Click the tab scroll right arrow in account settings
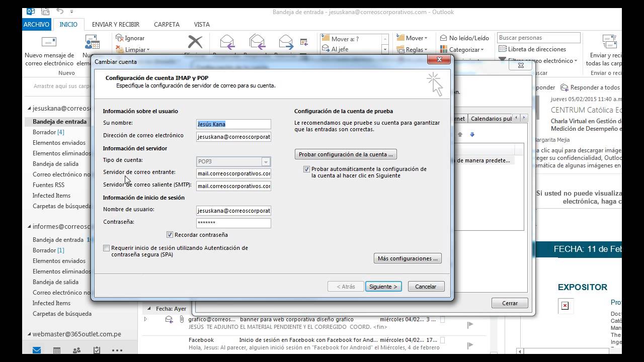The height and width of the screenshot is (362, 644). point(524,118)
